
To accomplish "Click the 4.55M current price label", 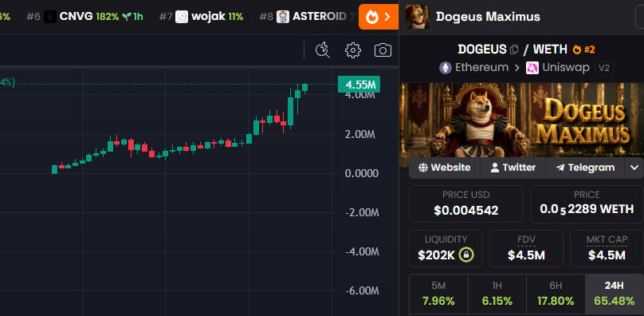I will [359, 85].
